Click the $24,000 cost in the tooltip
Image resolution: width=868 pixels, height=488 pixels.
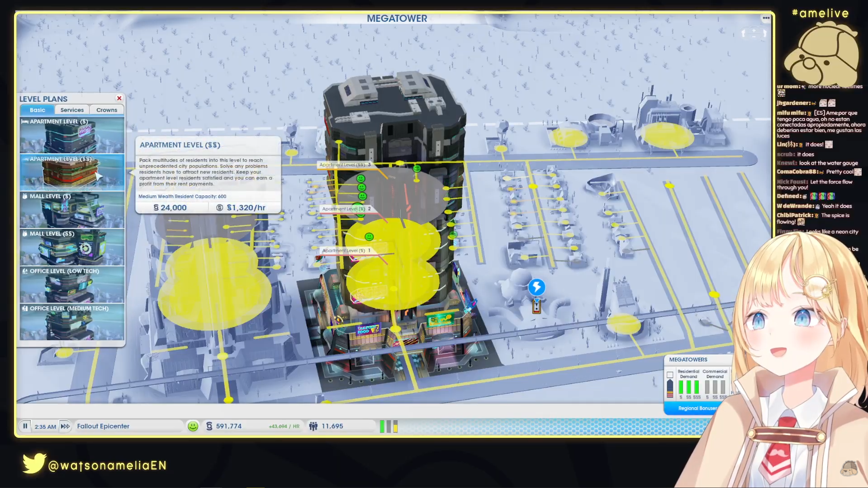point(170,208)
